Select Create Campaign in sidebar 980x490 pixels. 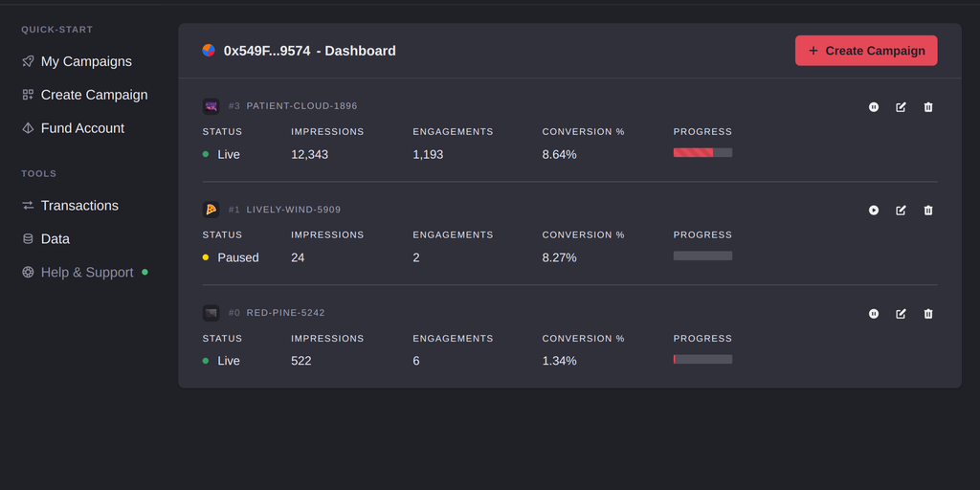point(94,95)
